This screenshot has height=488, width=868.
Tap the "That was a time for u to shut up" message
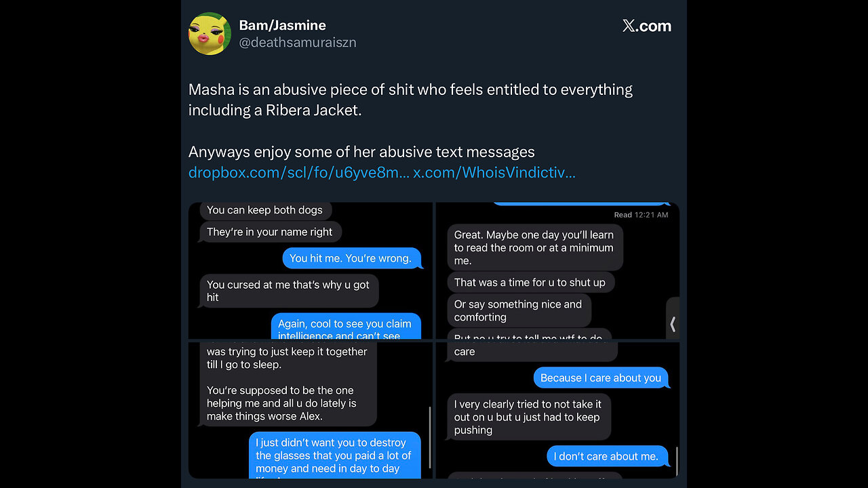tap(530, 283)
